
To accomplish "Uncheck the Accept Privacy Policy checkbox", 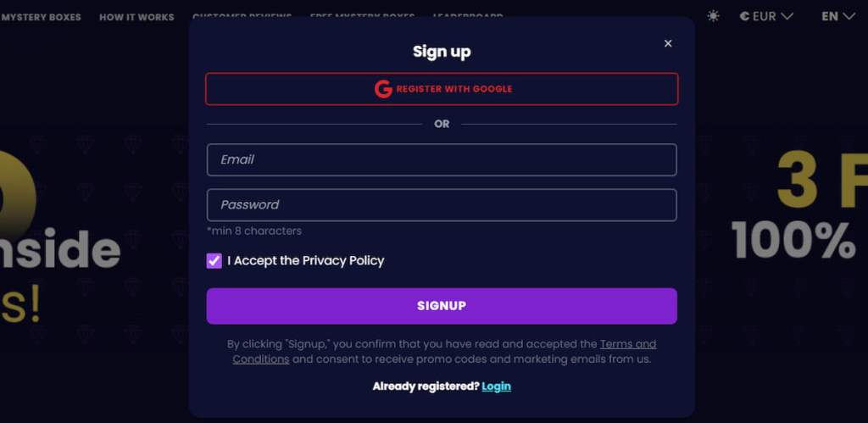I will (x=214, y=261).
